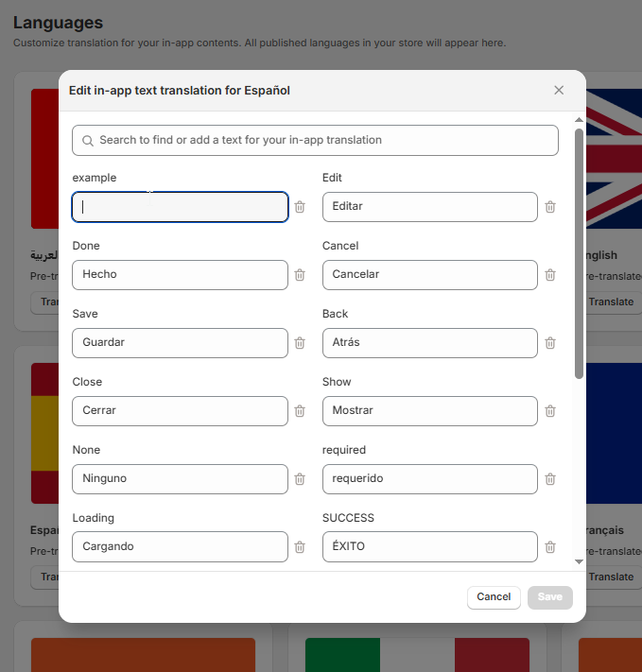Close the translation dialog with X

pyautogui.click(x=559, y=91)
